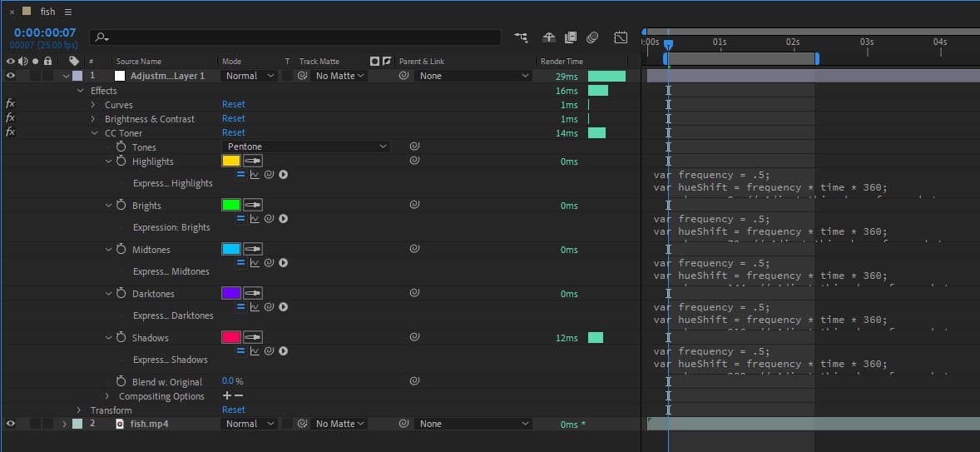The width and height of the screenshot is (980, 452).
Task: Click Blend w. Original value 0.0
Action: (228, 380)
